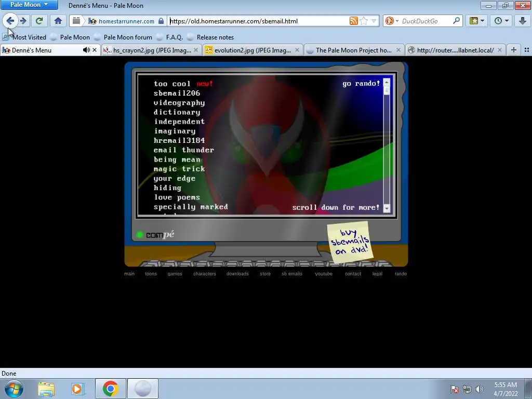Click the padlock security icon
Image resolution: width=532 pixels, height=399 pixels.
[161, 21]
